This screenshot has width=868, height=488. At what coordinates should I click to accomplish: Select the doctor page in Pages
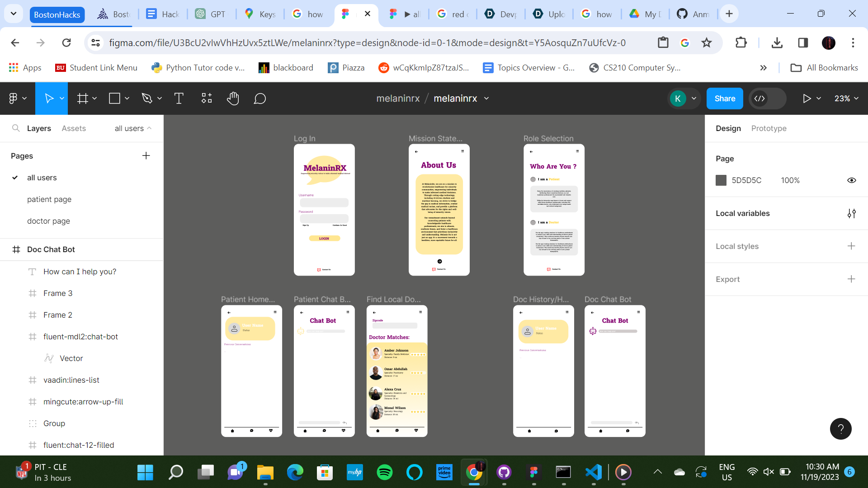tap(48, 221)
